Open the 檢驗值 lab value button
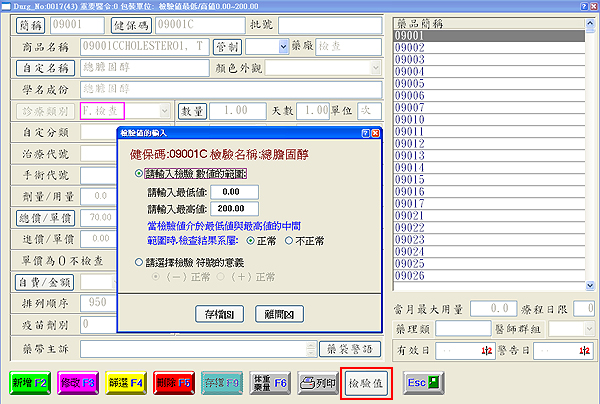The width and height of the screenshot is (600, 404). 366,382
